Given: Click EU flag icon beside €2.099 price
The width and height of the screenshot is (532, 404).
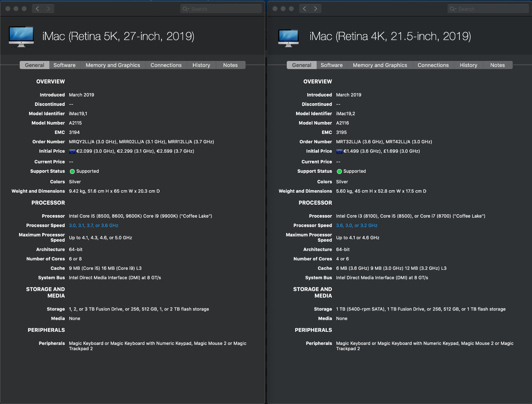Looking at the screenshot, I should tap(72, 151).
